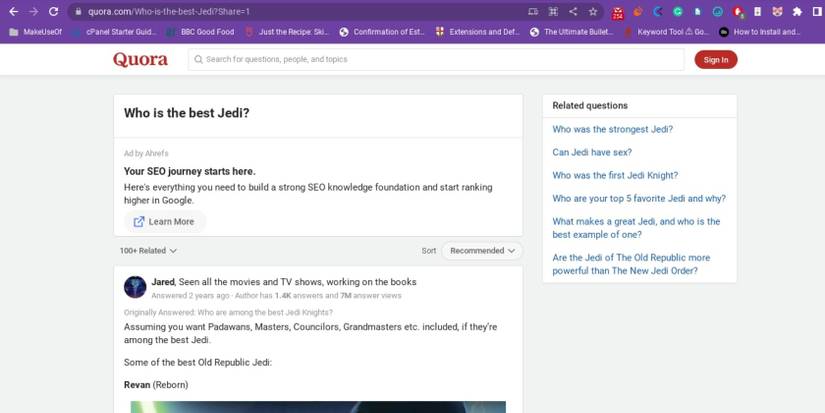
Task: Open the blue circular extension icon
Action: coord(718,11)
